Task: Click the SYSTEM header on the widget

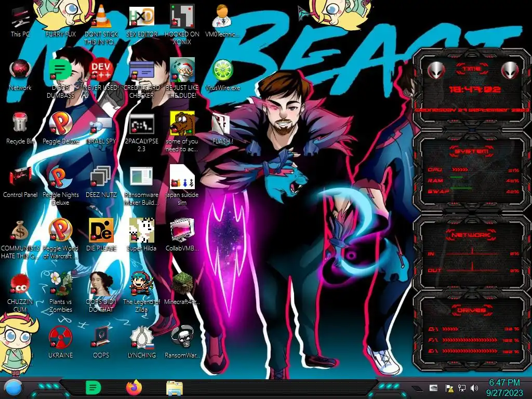Action: coord(472,151)
